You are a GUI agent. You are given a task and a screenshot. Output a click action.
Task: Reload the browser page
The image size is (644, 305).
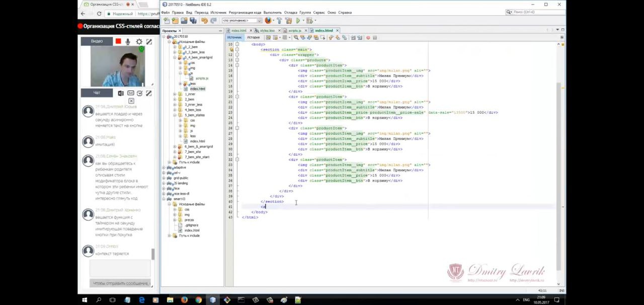point(99,14)
